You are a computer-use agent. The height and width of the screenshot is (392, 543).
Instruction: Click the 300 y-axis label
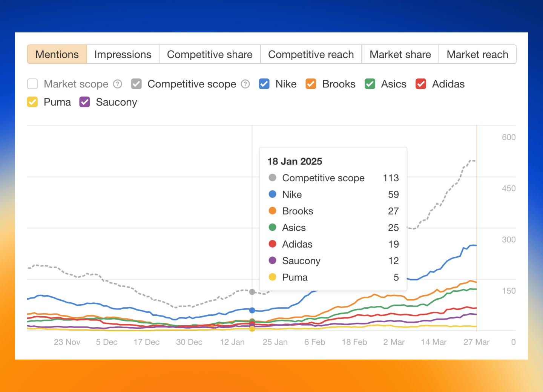509,240
